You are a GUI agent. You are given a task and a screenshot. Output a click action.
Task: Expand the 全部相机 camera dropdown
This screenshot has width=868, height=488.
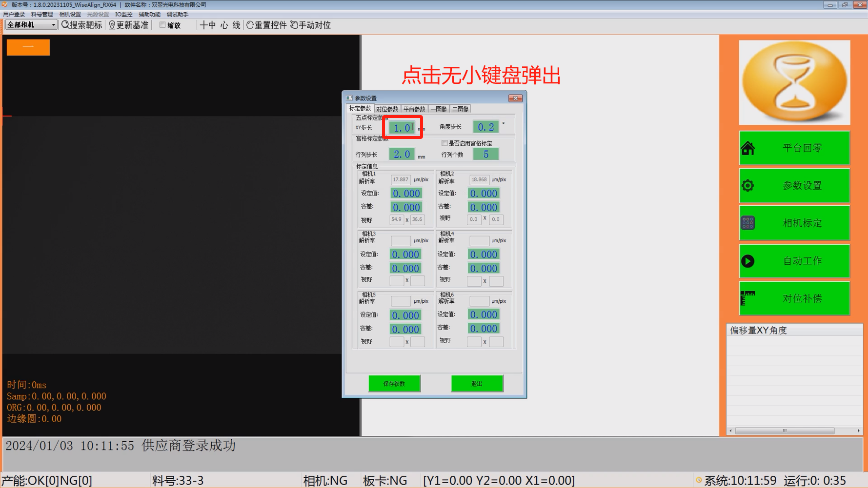pos(53,25)
